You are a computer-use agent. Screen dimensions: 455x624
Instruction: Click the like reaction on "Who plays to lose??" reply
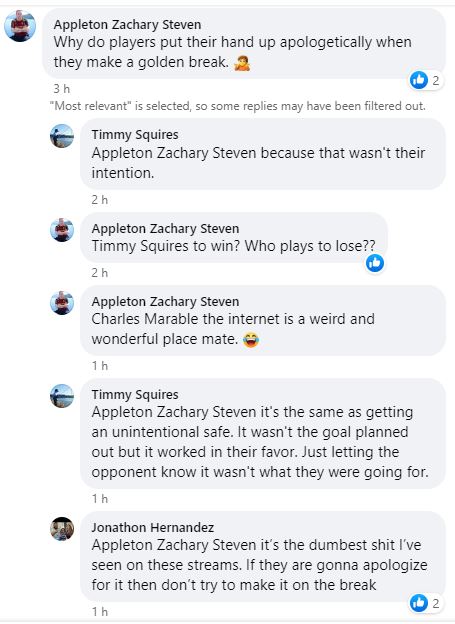coord(375,263)
